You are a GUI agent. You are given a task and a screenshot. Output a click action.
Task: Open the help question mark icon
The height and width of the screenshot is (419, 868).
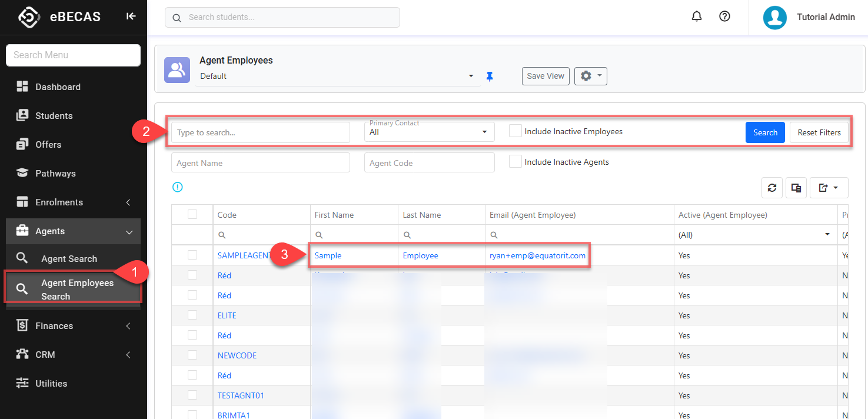(725, 17)
